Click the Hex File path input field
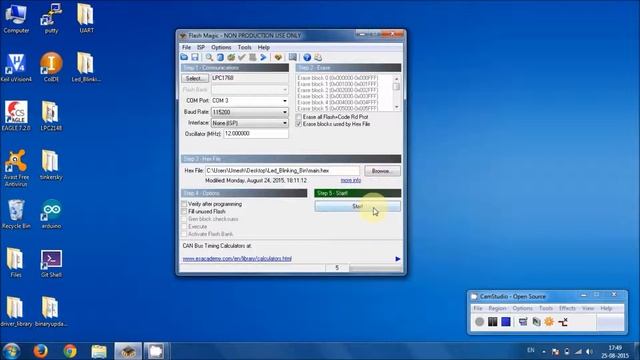Screen dimensions: 640x360 click(x=282, y=171)
